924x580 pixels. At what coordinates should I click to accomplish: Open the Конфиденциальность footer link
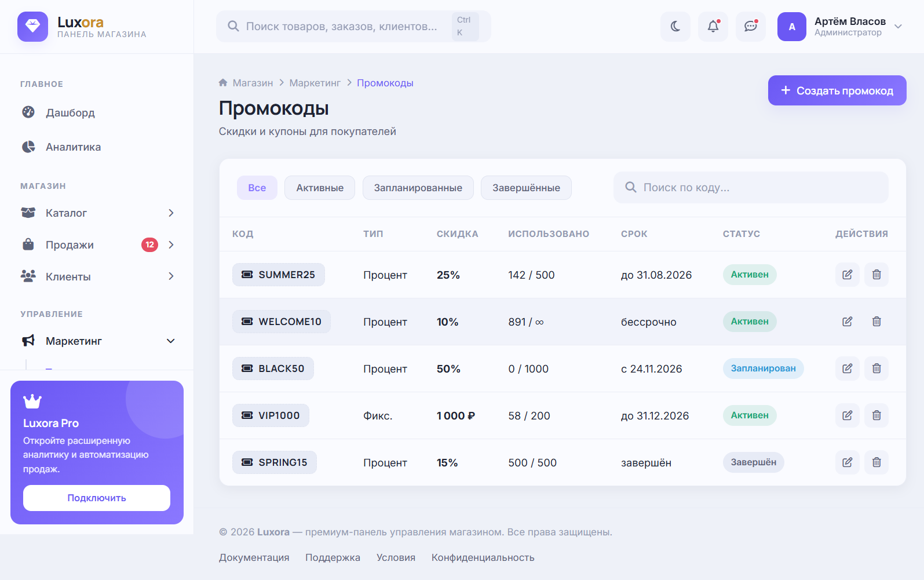483,557
